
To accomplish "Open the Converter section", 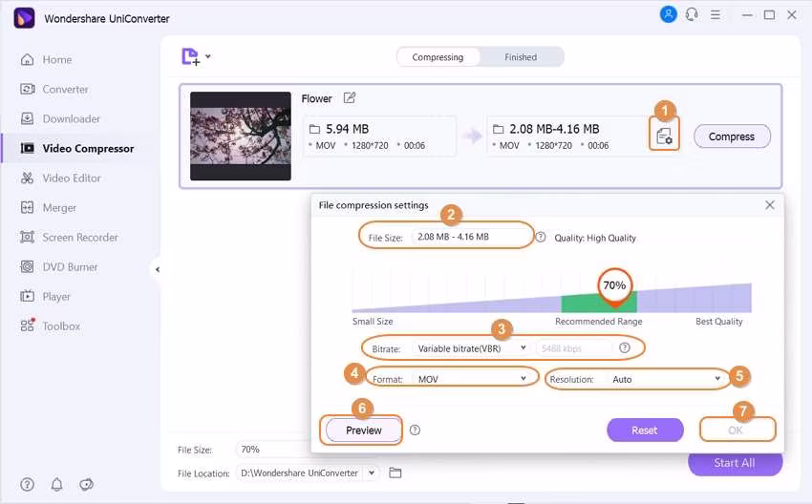I will 65,89.
